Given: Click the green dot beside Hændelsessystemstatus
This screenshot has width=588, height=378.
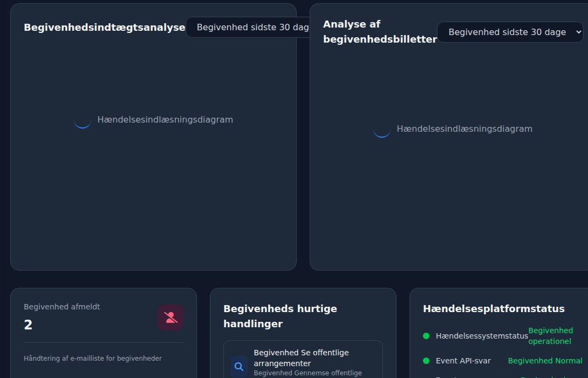Looking at the screenshot, I should (426, 336).
